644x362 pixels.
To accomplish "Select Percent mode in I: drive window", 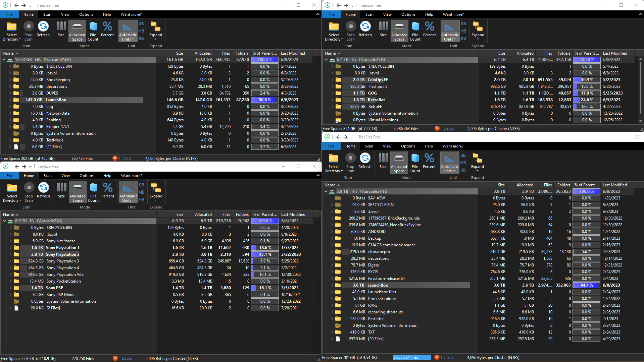I will pyautogui.click(x=108, y=190).
